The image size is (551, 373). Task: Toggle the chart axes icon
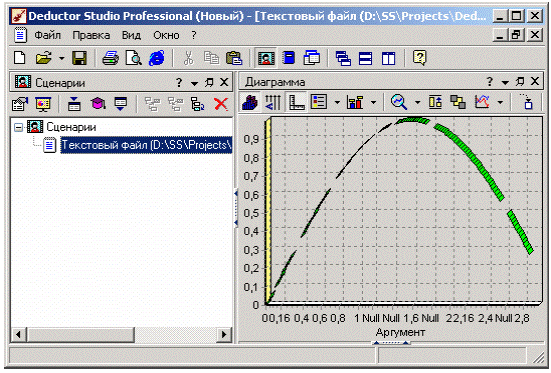point(296,102)
